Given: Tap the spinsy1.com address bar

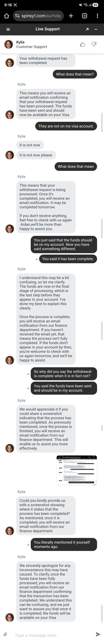Looking at the screenshot, I should (x=41, y=16).
